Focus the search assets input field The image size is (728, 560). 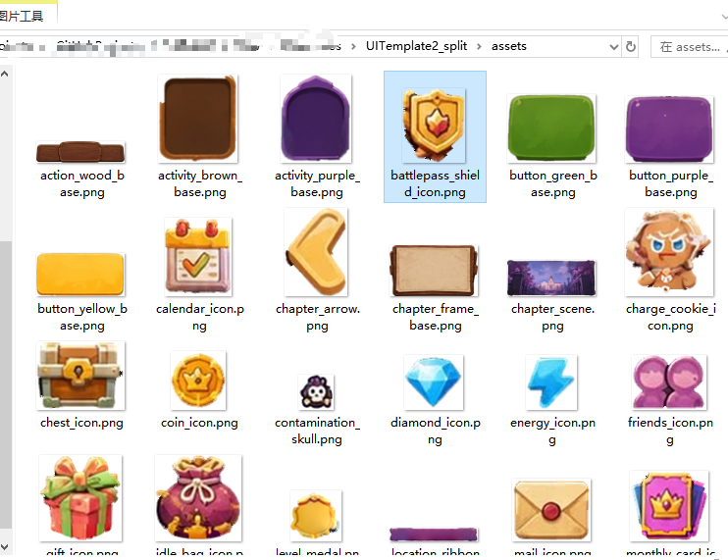690,47
